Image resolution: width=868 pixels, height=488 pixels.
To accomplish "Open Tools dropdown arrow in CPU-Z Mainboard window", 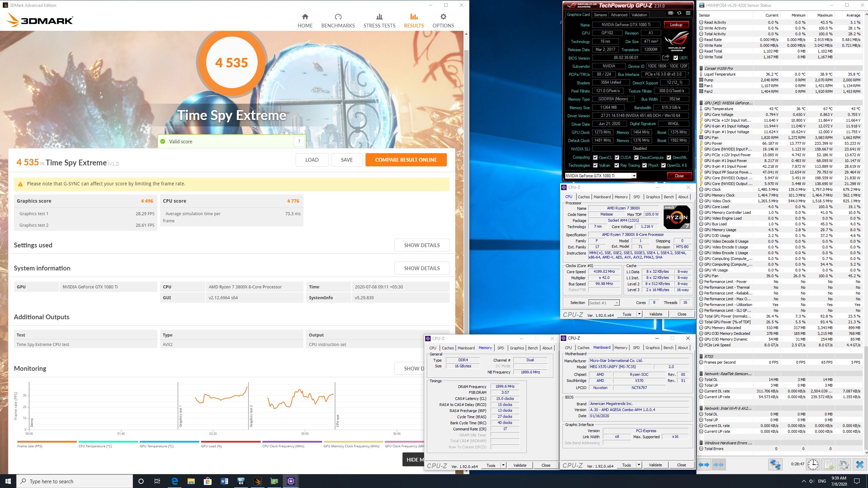I will (x=639, y=465).
